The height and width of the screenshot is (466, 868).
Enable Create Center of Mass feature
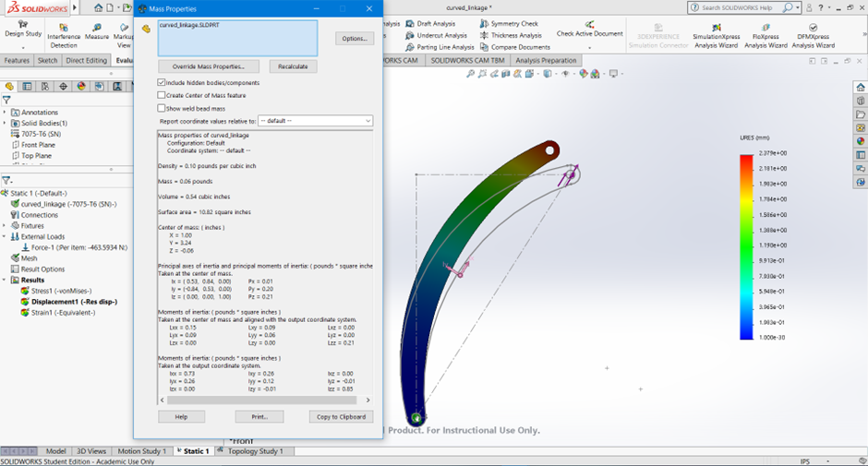point(162,95)
